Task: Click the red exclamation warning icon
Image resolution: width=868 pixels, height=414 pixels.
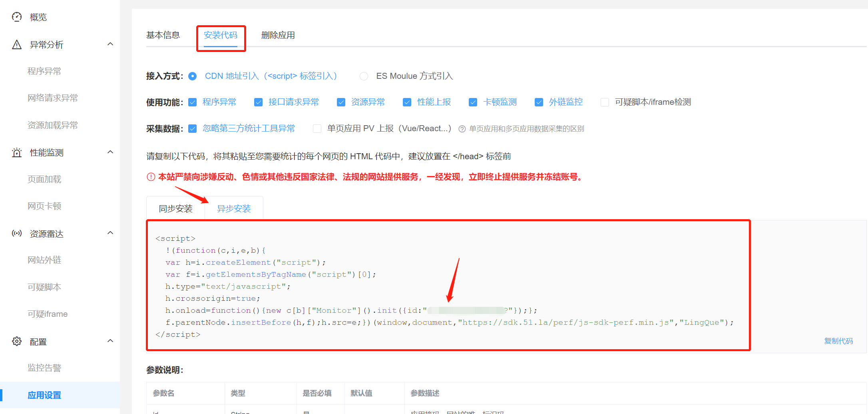Action: (x=151, y=177)
